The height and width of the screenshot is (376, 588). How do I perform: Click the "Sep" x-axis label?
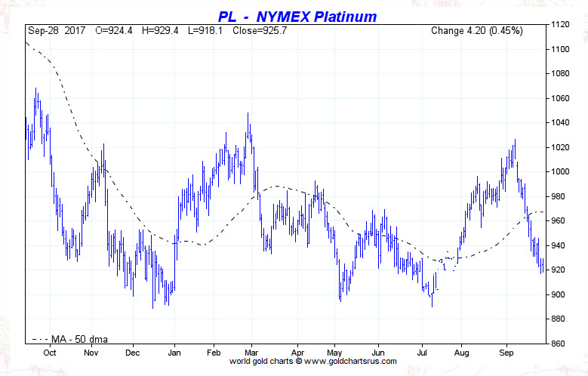coord(506,353)
